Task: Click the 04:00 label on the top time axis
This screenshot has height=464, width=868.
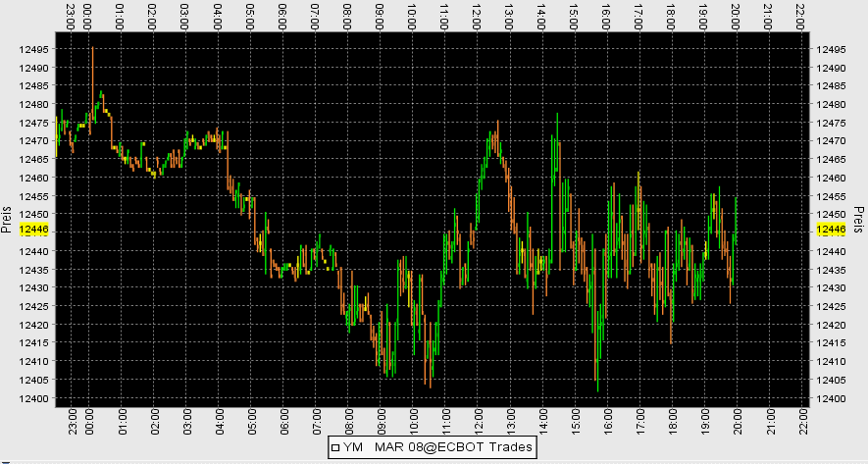Action: [x=218, y=15]
